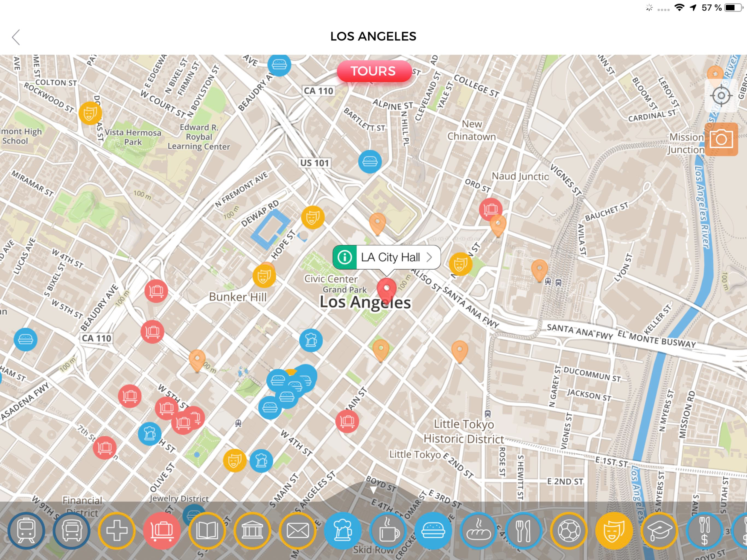Select the red pin under LA City Hall callout

click(386, 290)
